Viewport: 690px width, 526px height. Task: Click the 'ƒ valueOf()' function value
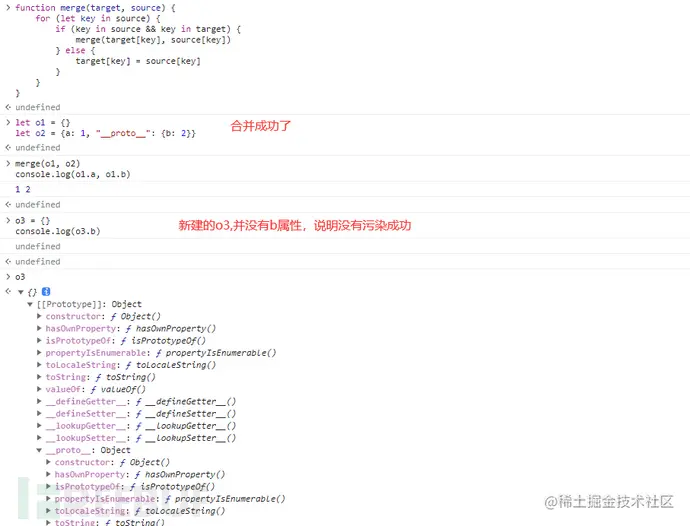click(118, 389)
